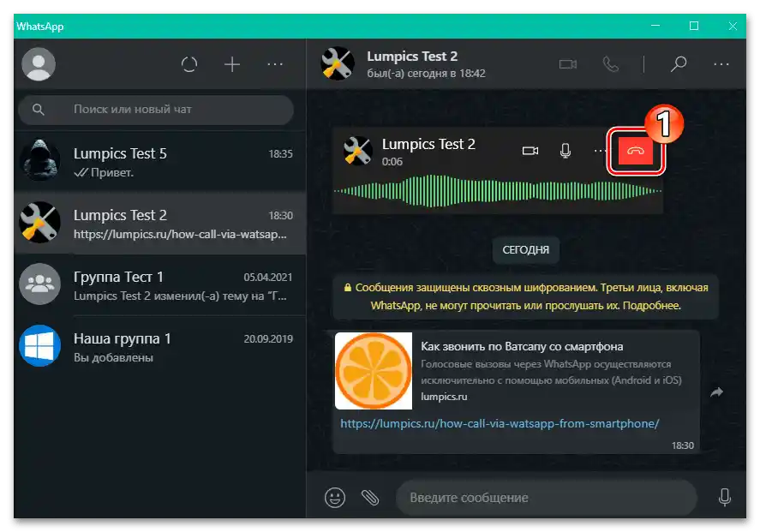Click Lumpics Test 5 hooded avatar

pyautogui.click(x=39, y=160)
